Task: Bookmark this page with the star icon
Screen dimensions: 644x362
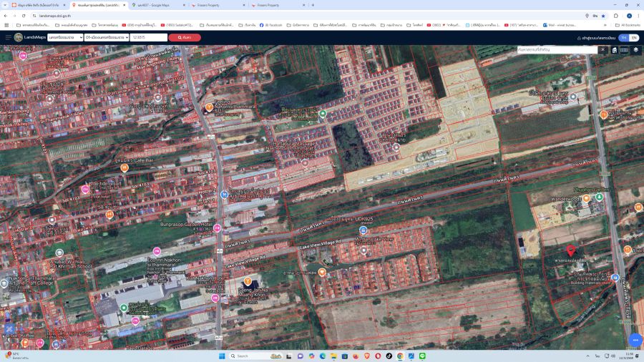Action: tap(603, 15)
